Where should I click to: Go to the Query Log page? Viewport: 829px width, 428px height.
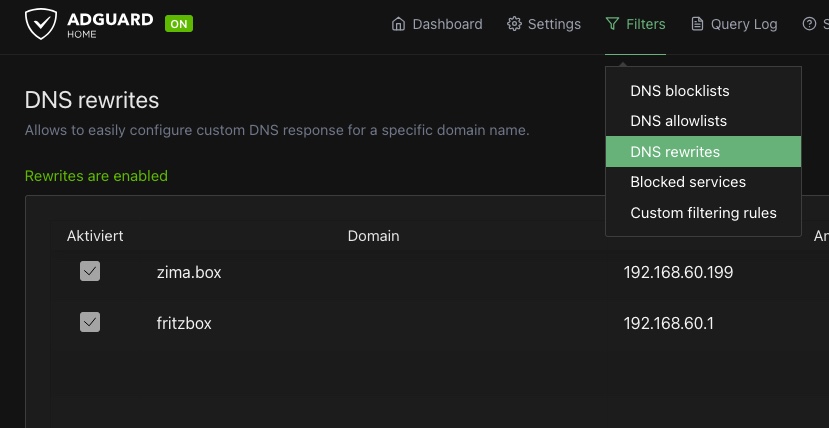point(734,24)
